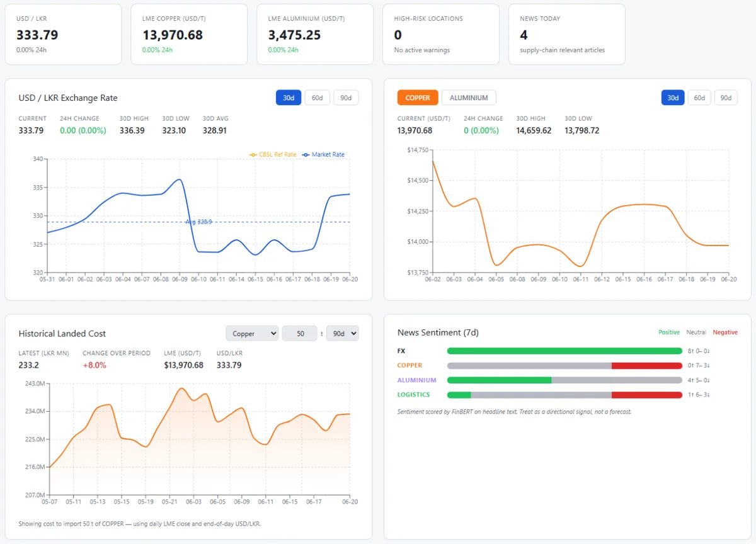The width and height of the screenshot is (756, 544).
Task: Click the ALUMINIUM sentiment bar
Action: tap(564, 380)
